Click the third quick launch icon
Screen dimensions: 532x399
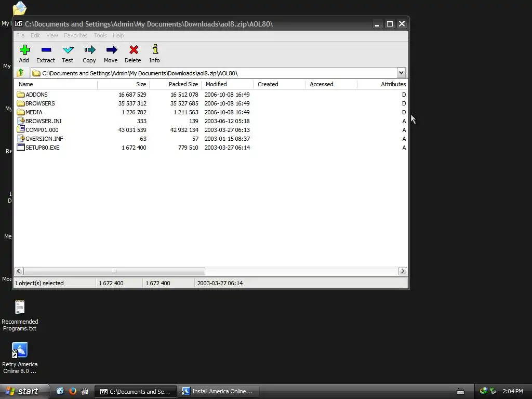coord(85,391)
